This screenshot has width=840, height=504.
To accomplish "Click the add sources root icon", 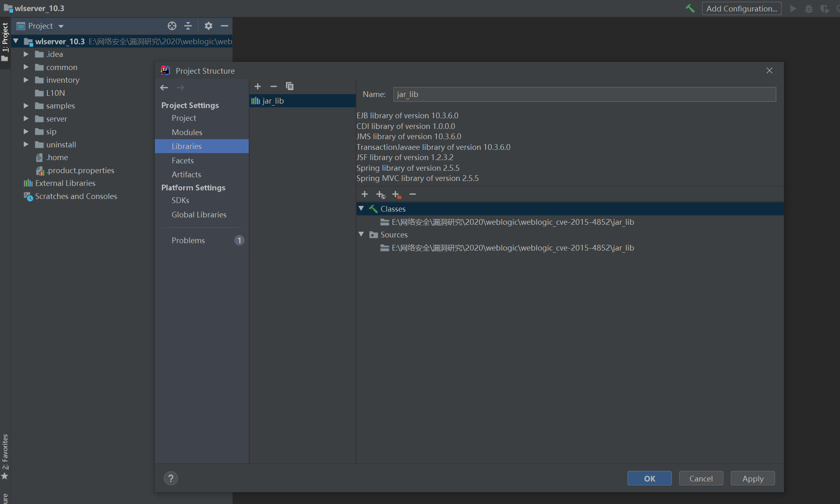I will 396,195.
